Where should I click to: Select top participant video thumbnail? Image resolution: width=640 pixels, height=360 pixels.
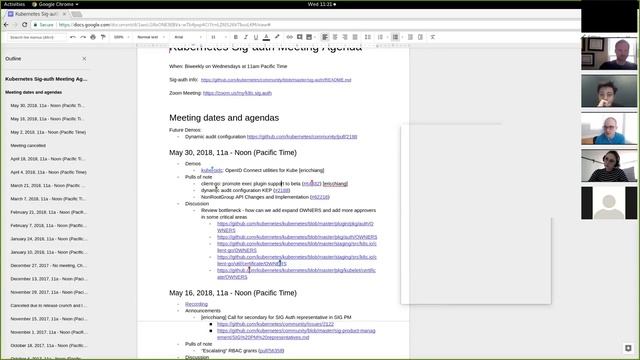[x=609, y=53]
